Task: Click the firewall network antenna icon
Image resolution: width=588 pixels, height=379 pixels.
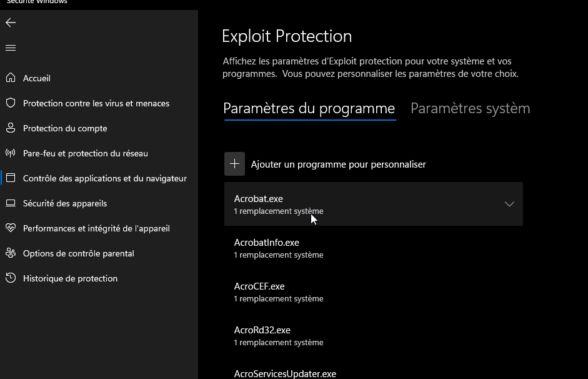Action: point(11,153)
